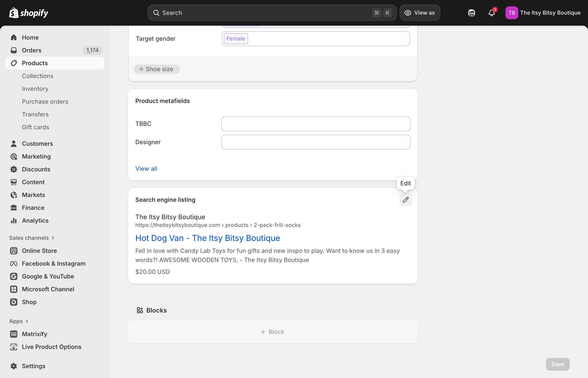
Task: Click the Shoe size add button
Action: [157, 69]
